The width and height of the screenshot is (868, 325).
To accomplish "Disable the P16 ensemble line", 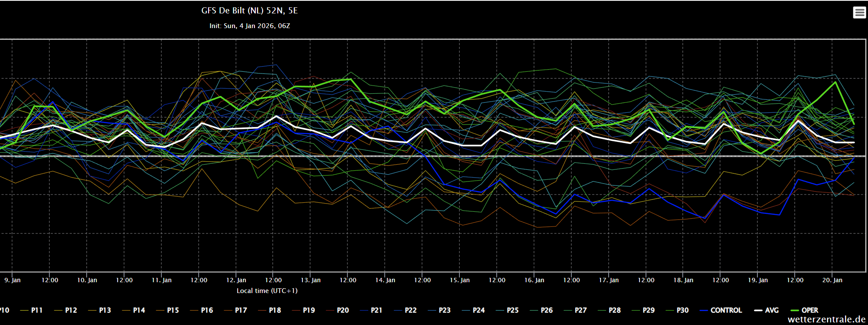I will click(201, 310).
